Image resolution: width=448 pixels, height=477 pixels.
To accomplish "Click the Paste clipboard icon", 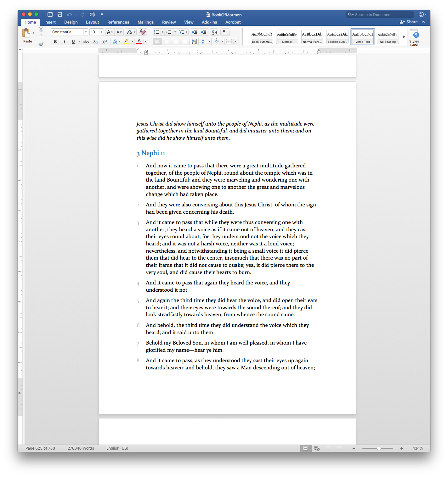I will pos(26,33).
